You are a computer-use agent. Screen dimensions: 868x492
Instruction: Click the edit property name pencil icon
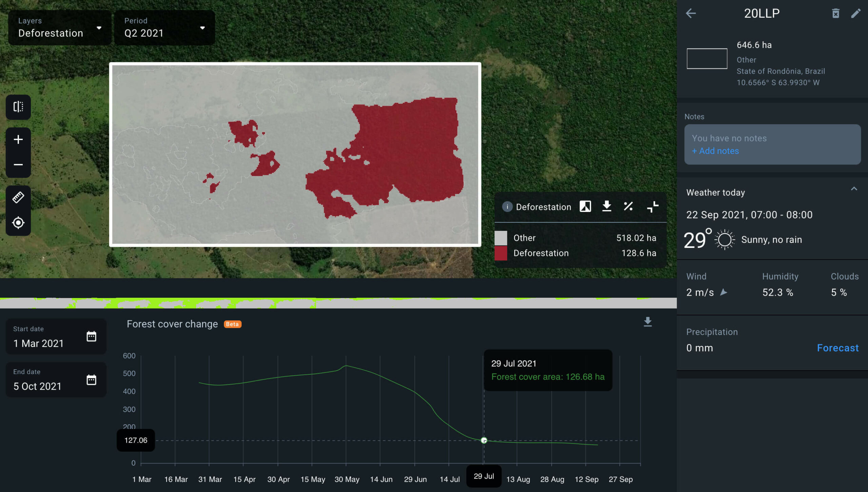[x=856, y=13]
